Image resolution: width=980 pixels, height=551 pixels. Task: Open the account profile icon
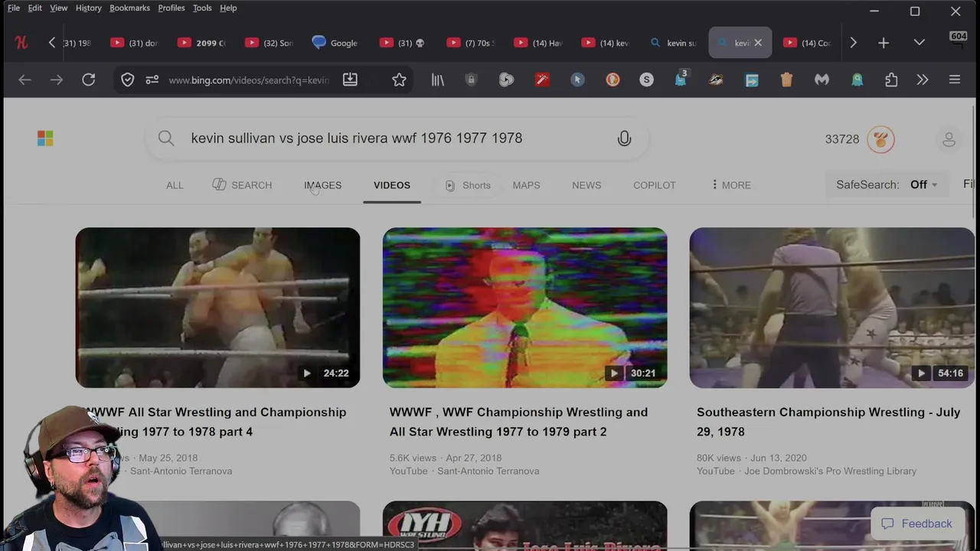949,139
